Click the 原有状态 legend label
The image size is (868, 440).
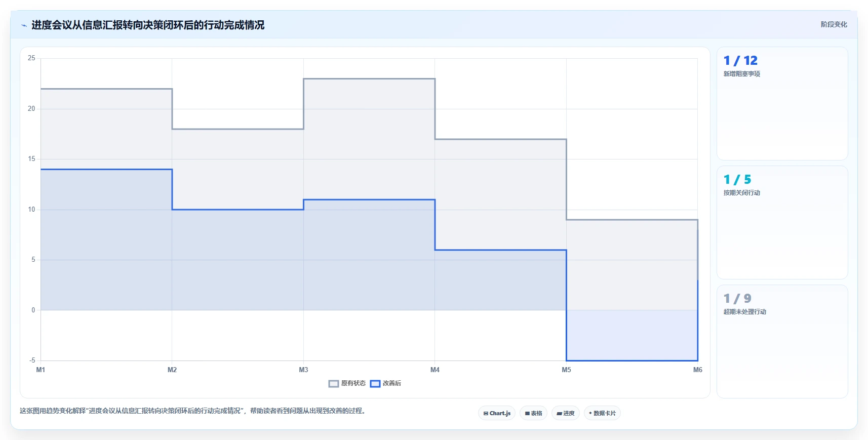click(353, 383)
